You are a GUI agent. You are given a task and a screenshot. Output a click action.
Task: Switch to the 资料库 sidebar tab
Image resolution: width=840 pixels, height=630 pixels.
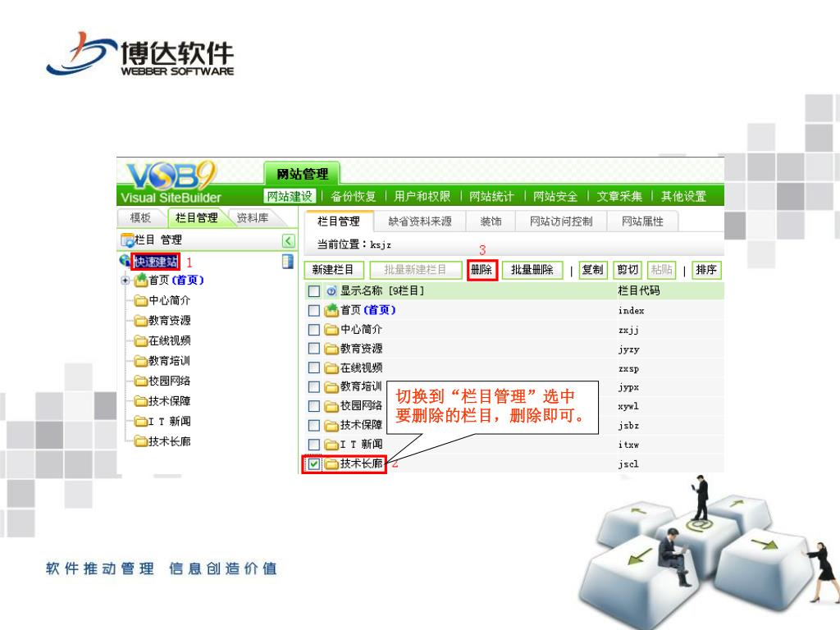(253, 217)
